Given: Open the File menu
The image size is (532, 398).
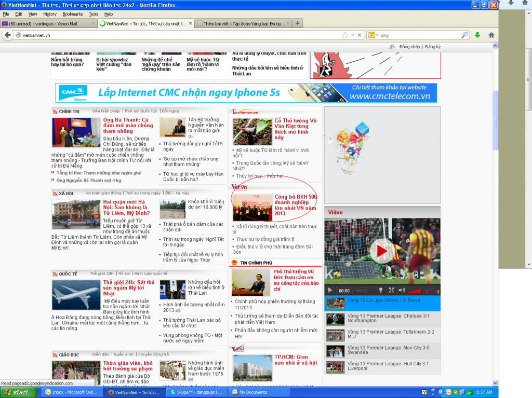Looking at the screenshot, I should click(x=6, y=14).
